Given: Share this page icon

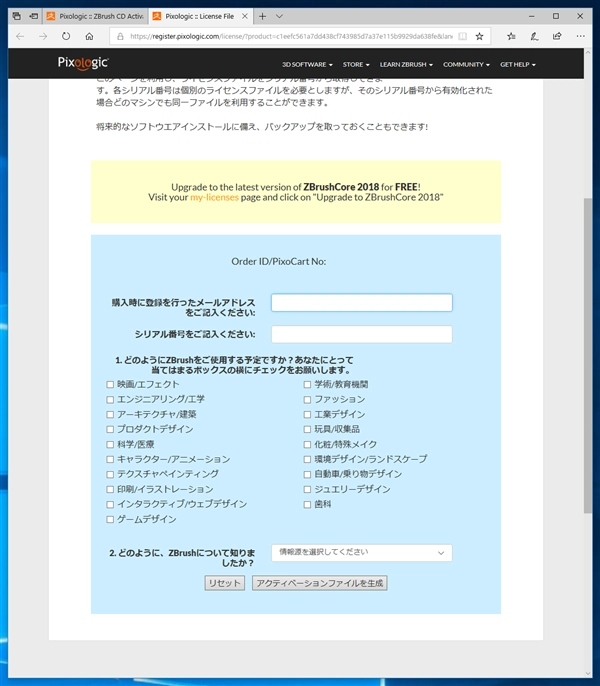Looking at the screenshot, I should (557, 36).
